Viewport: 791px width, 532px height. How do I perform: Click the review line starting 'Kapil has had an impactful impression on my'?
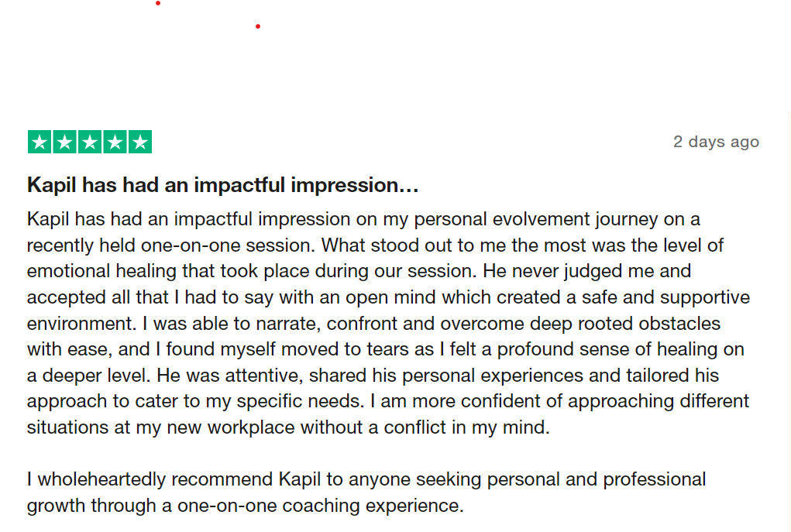(x=363, y=219)
